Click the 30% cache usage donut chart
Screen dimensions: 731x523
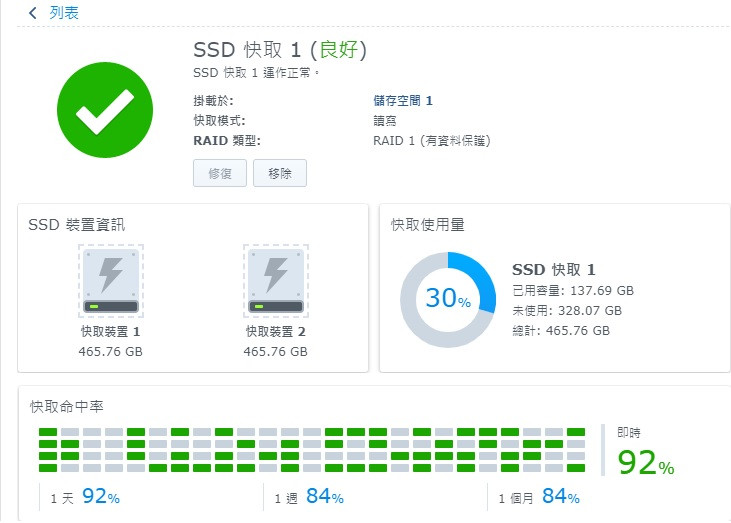[x=448, y=300]
